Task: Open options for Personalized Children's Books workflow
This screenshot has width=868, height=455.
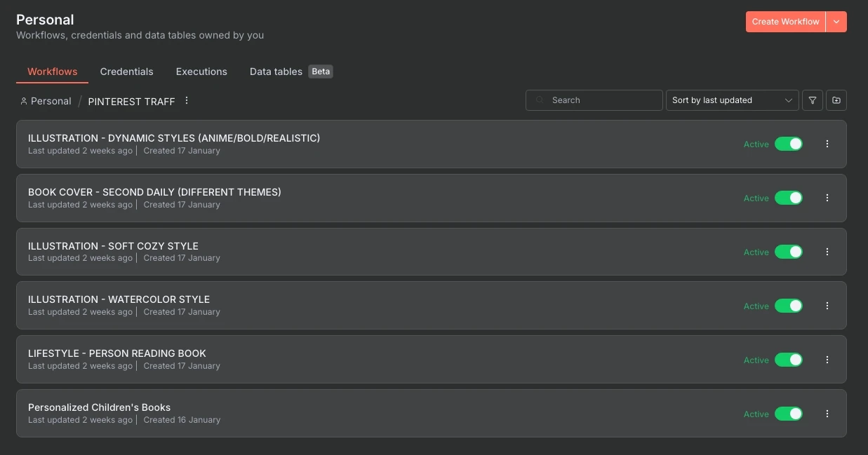Action: 827,414
